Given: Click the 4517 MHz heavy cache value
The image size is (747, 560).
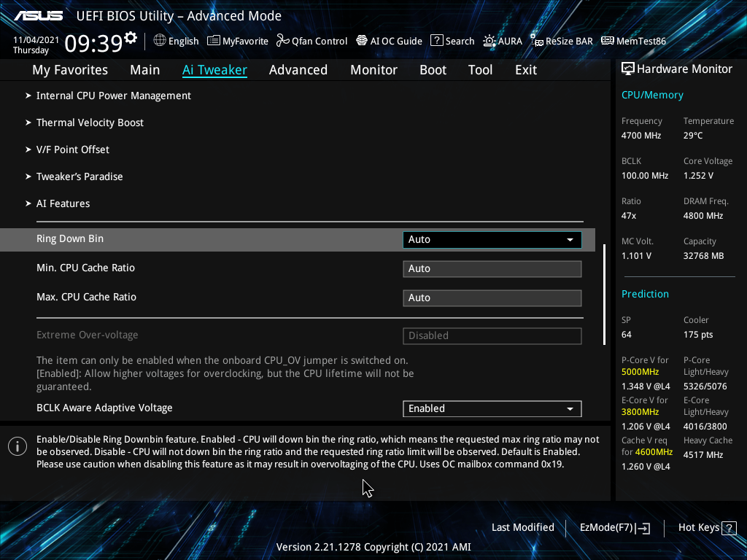Looking at the screenshot, I should click(703, 455).
